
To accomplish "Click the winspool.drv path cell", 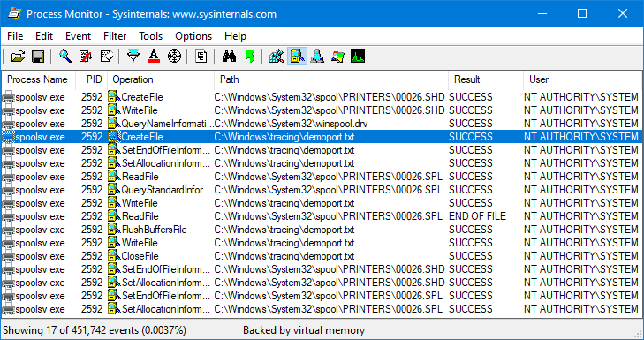I will [x=291, y=124].
